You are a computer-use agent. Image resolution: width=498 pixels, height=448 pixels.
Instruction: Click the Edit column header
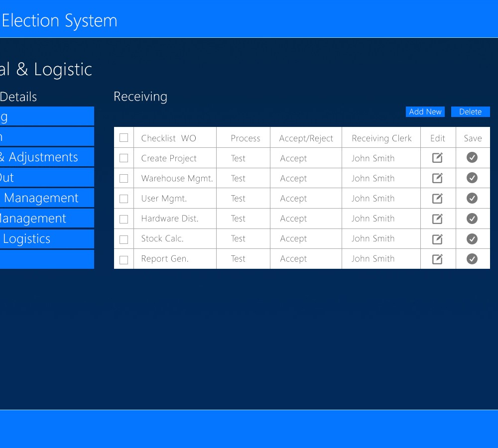pos(438,138)
